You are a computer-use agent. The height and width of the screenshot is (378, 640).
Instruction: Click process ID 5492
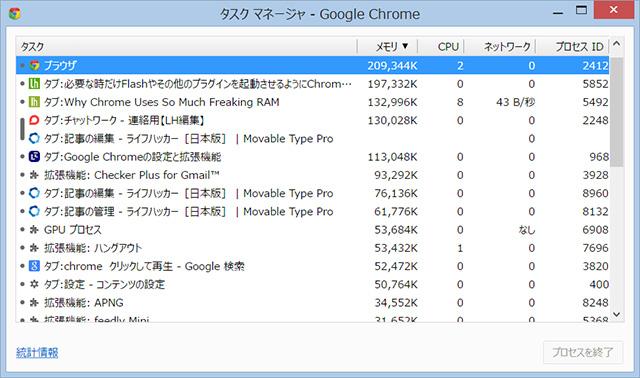click(x=595, y=102)
